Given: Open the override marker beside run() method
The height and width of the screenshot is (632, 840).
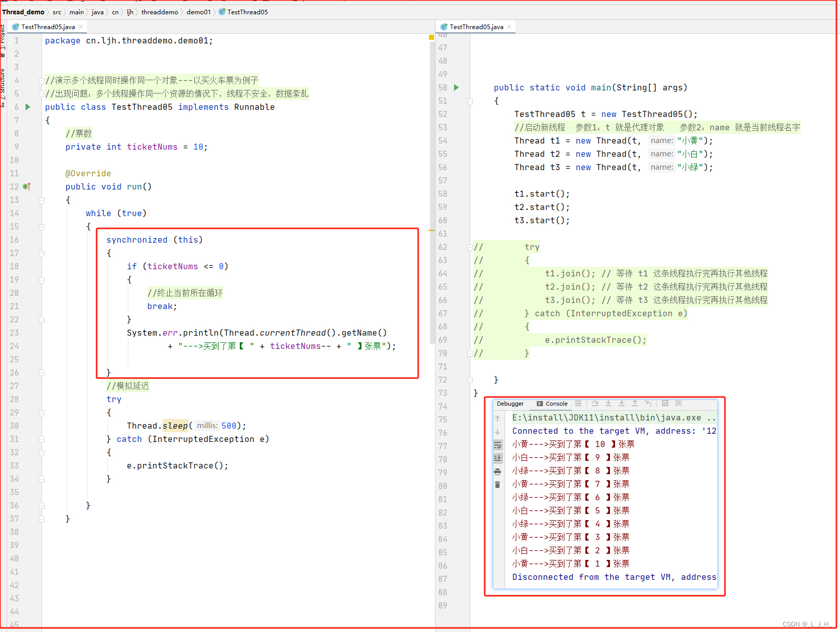Looking at the screenshot, I should (27, 186).
